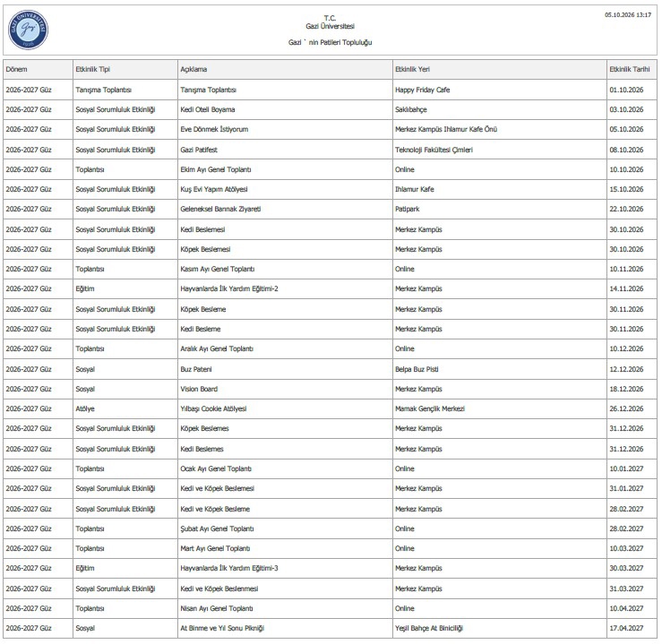Click the Etkinlik Tipi column header
662x644 pixels.
pyautogui.click(x=125, y=69)
